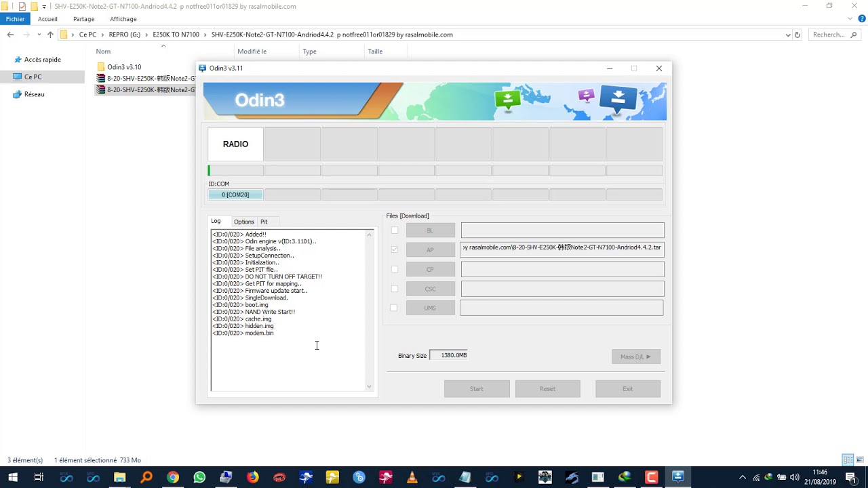Open the Windows Start menu
The width and height of the screenshot is (868, 488).
(x=13, y=477)
